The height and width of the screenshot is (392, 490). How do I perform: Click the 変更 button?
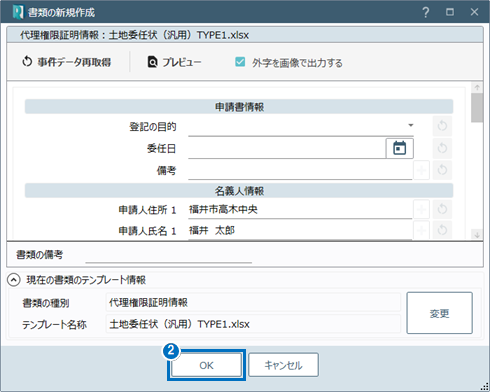[x=439, y=313]
